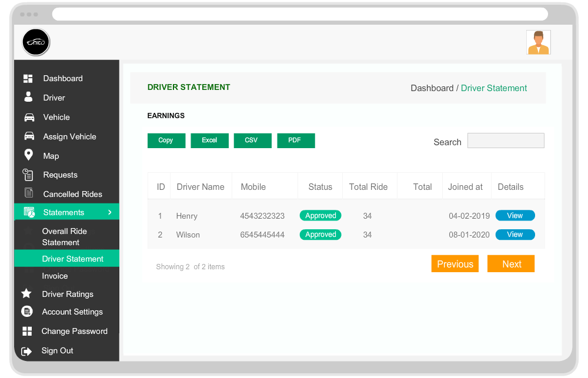Screen dimensions: 588x378
Task: Sort by Mobile column header
Action: pyautogui.click(x=253, y=187)
